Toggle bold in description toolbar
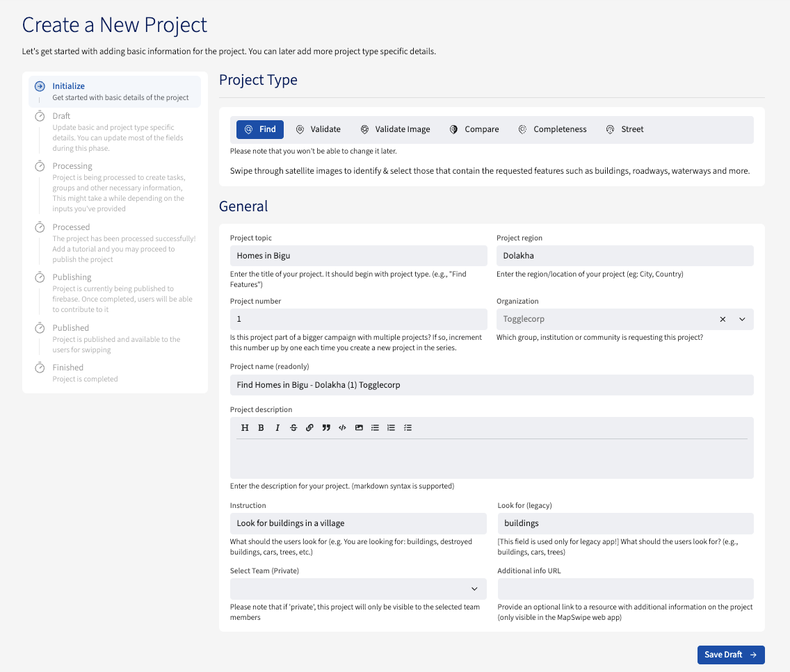 pos(261,428)
